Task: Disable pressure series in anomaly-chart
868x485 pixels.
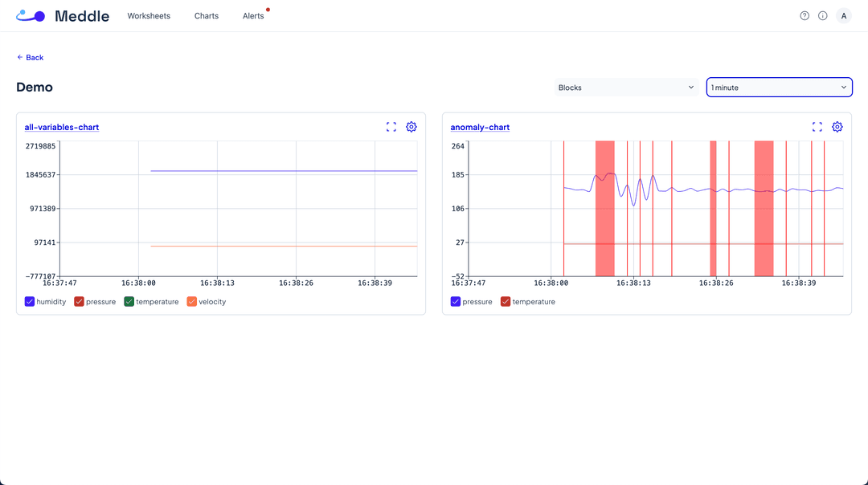Action: point(456,302)
